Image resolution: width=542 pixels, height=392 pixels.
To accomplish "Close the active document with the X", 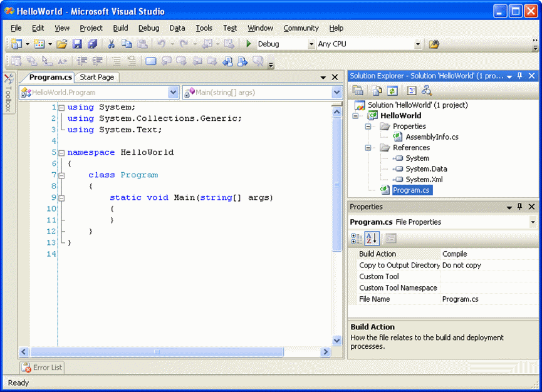I will pos(335,77).
